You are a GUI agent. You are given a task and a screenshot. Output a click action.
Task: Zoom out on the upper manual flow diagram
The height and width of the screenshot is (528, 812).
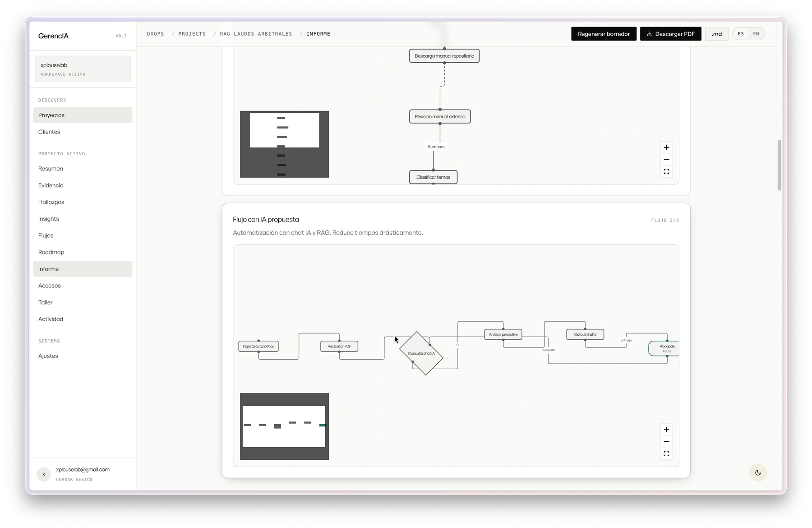[x=666, y=160]
